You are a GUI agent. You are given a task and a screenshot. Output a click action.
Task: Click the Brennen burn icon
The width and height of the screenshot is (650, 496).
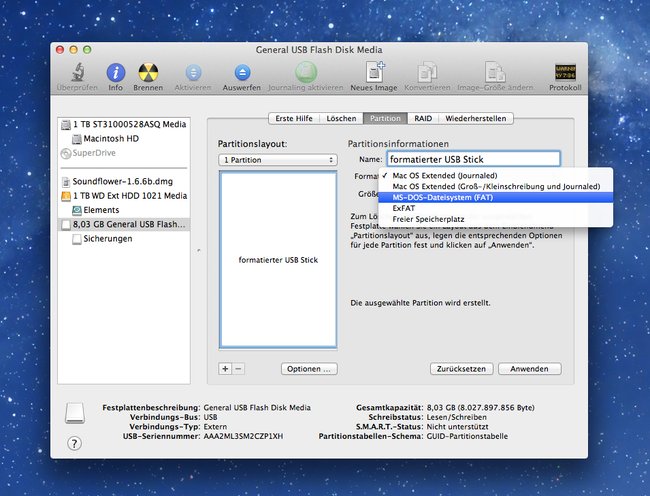click(x=148, y=73)
